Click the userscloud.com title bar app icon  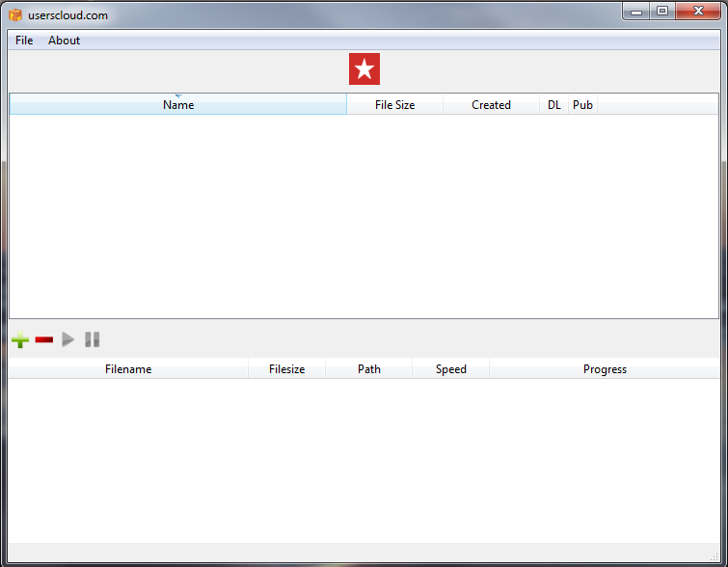coord(15,15)
